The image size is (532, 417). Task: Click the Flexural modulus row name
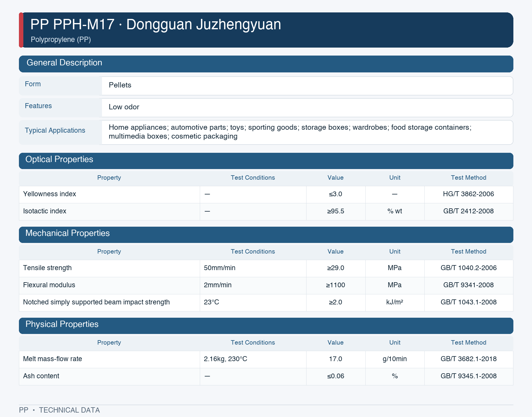click(x=49, y=285)
